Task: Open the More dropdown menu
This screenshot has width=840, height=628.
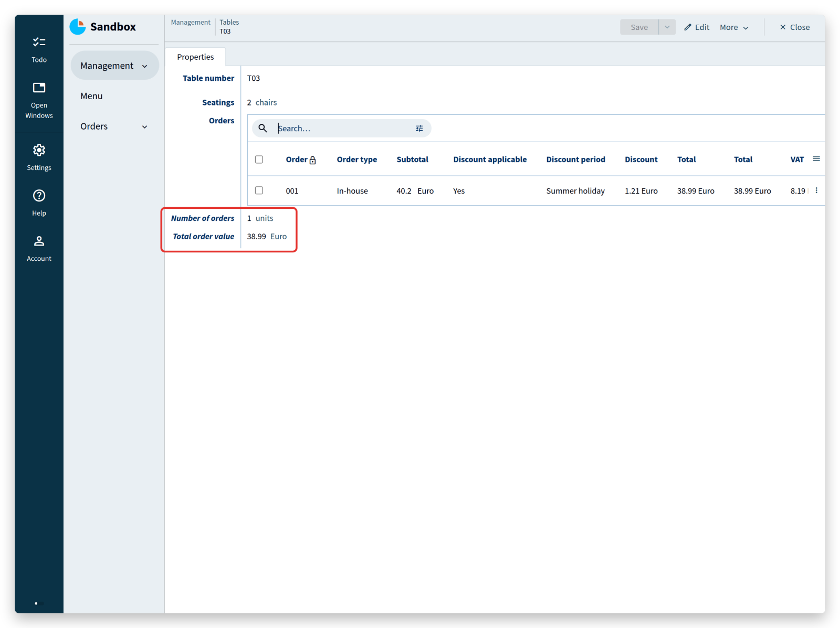Action: [733, 27]
